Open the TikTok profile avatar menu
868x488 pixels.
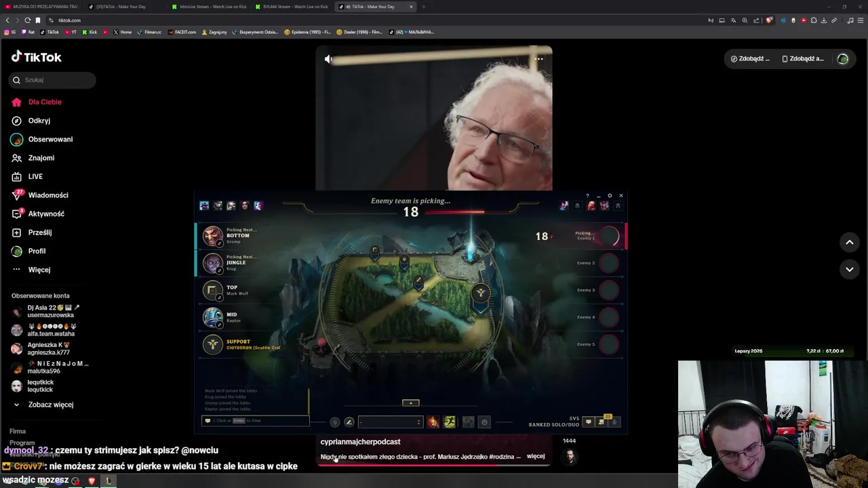pyautogui.click(x=843, y=59)
